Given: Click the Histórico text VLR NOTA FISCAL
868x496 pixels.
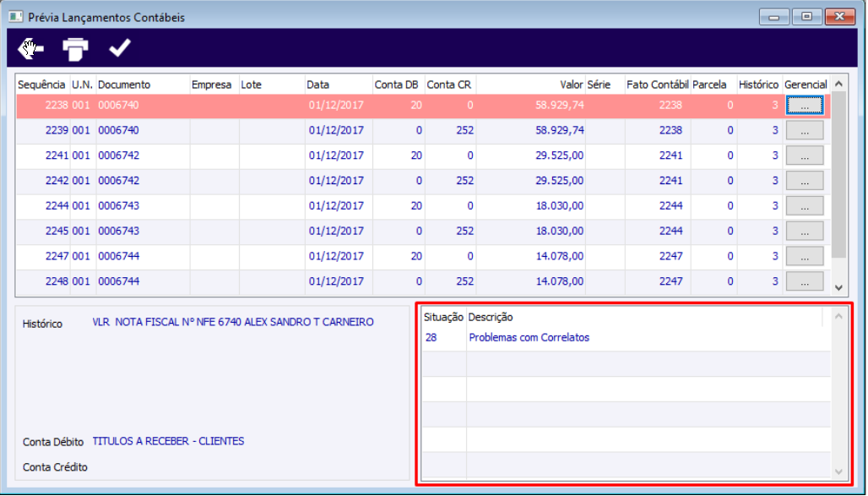Looking at the screenshot, I should click(x=233, y=323).
